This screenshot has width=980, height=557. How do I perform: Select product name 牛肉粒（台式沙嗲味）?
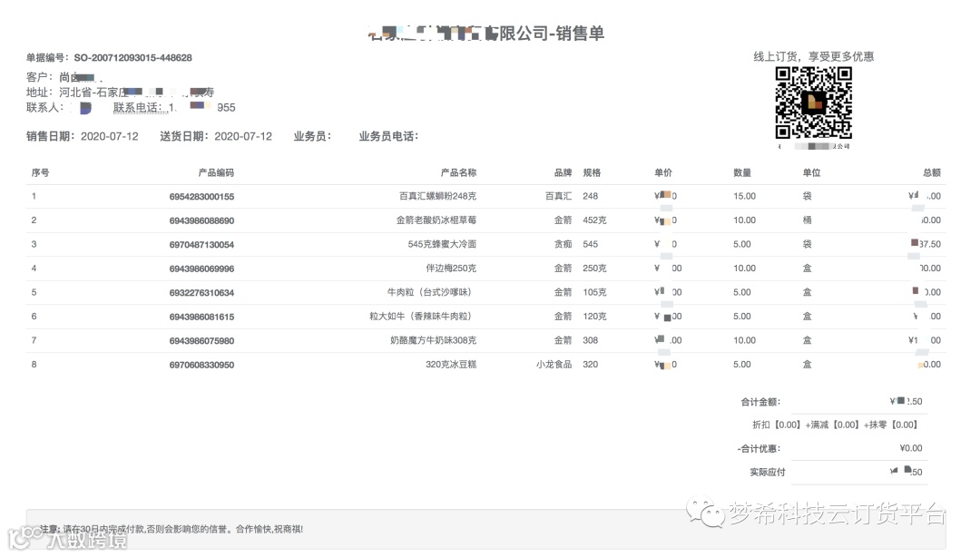tap(431, 292)
